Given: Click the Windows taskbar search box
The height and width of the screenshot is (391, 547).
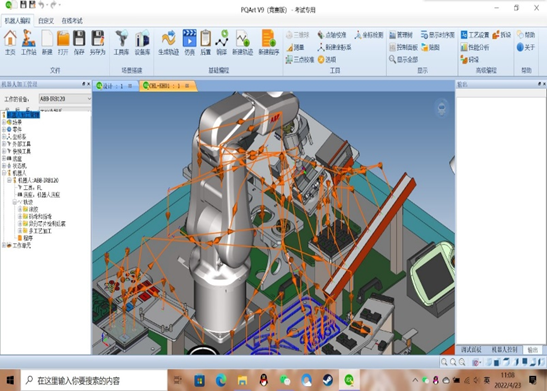Looking at the screenshot, I should pyautogui.click(x=94, y=380).
